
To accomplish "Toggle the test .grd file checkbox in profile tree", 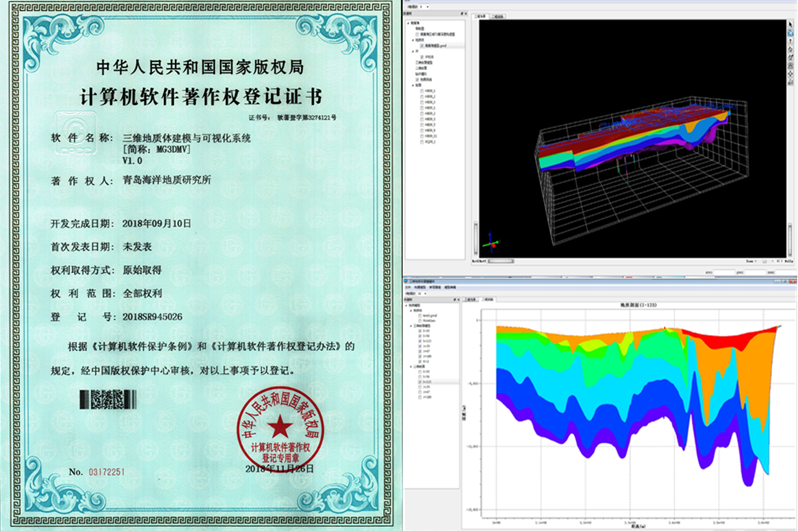I will [x=420, y=316].
